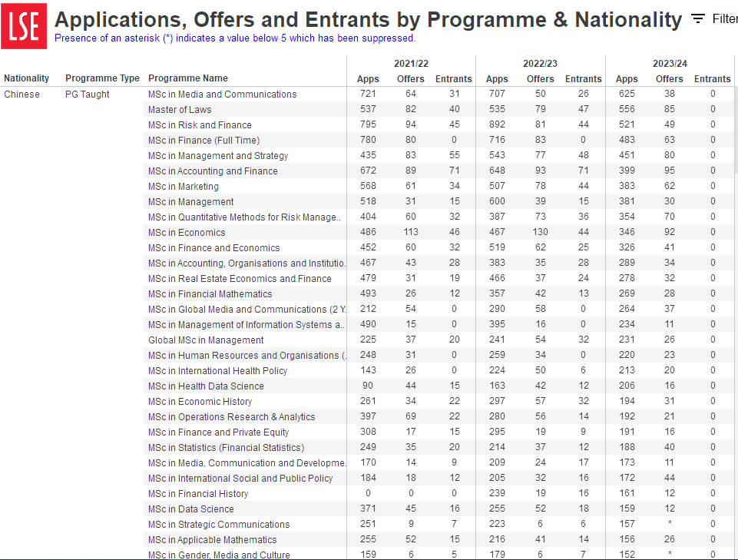Click the LSE logo

coord(24,26)
